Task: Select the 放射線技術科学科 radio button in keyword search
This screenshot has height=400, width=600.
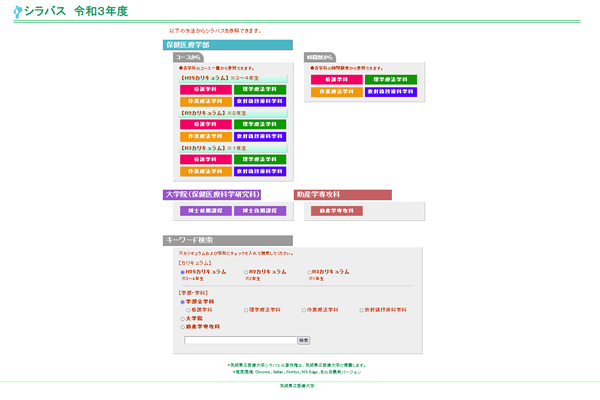Action: [361, 310]
